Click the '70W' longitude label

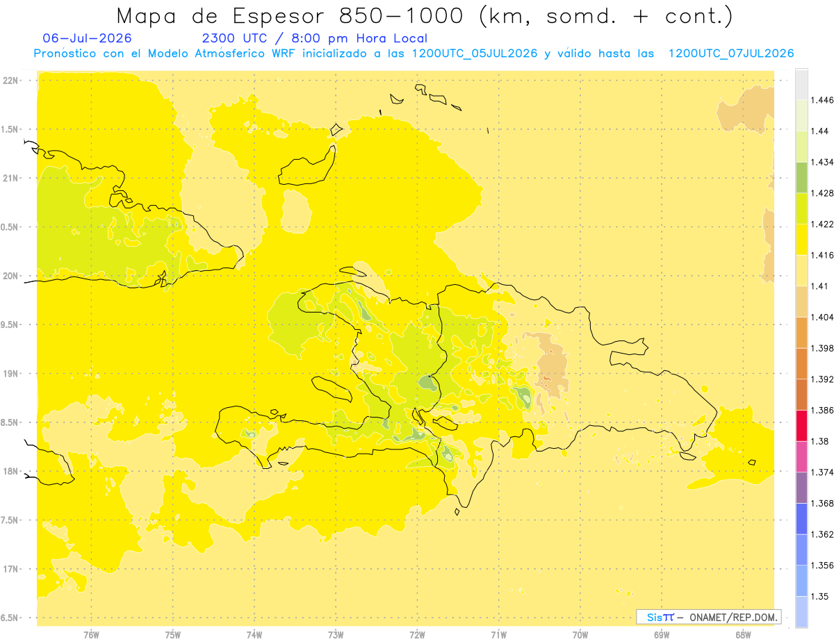[580, 634]
